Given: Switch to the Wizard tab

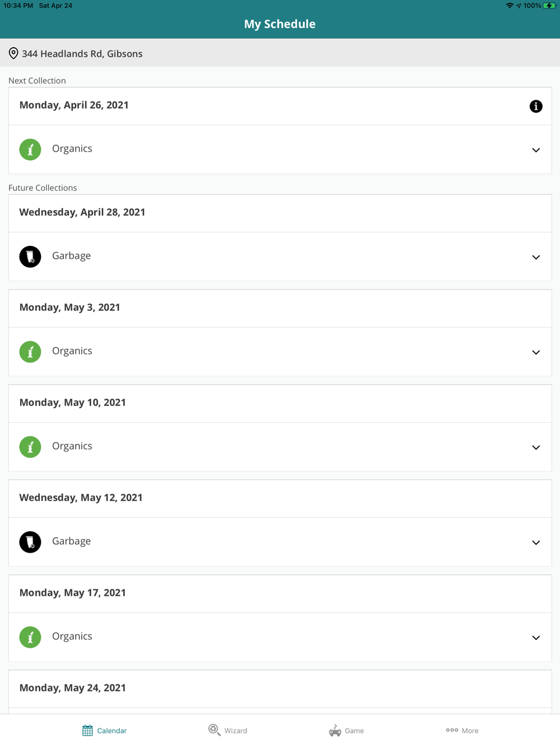Looking at the screenshot, I should click(228, 730).
